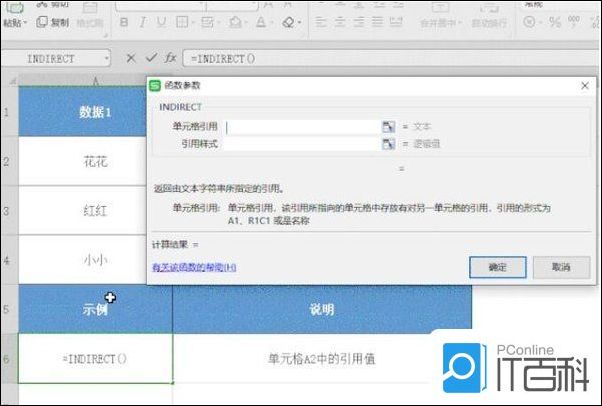
Task: Select the 示例 header cell
Action: [96, 309]
